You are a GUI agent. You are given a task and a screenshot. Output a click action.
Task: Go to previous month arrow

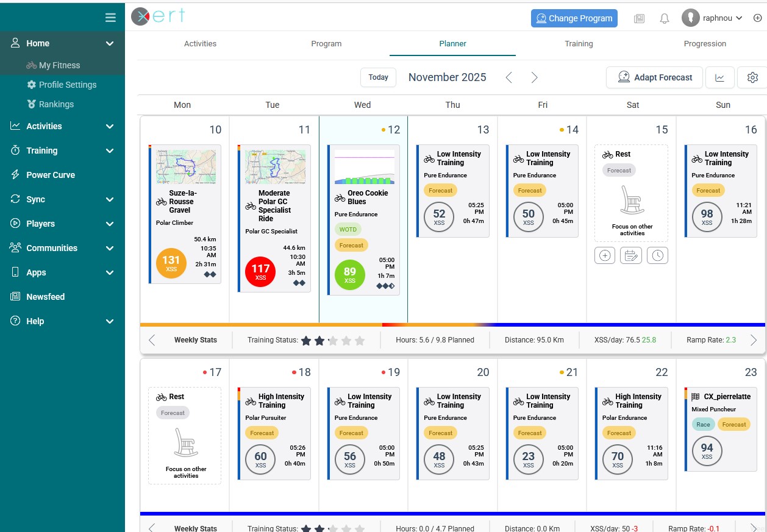[x=509, y=77]
